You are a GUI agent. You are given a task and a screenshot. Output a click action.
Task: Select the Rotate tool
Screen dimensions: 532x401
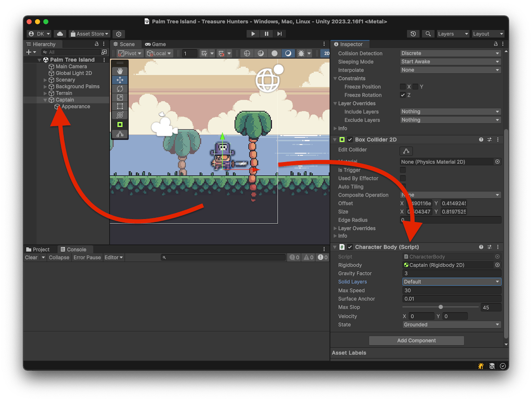[x=120, y=89]
